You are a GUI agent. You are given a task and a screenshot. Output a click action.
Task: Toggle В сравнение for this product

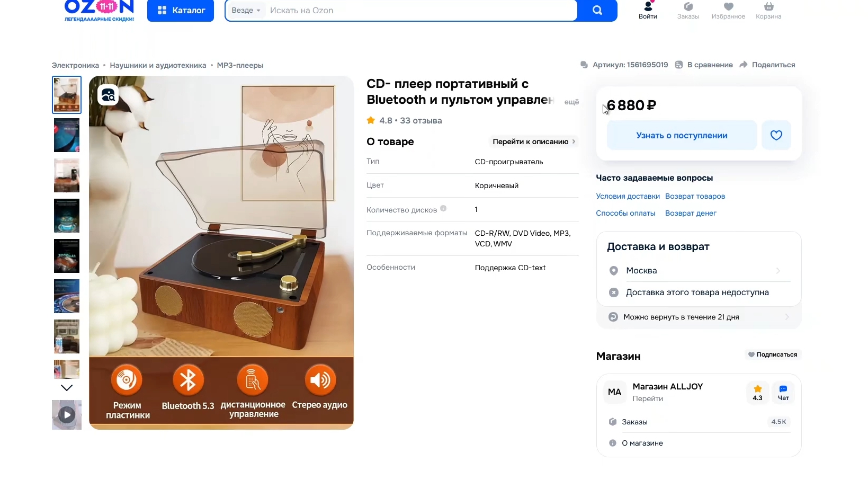pos(704,65)
